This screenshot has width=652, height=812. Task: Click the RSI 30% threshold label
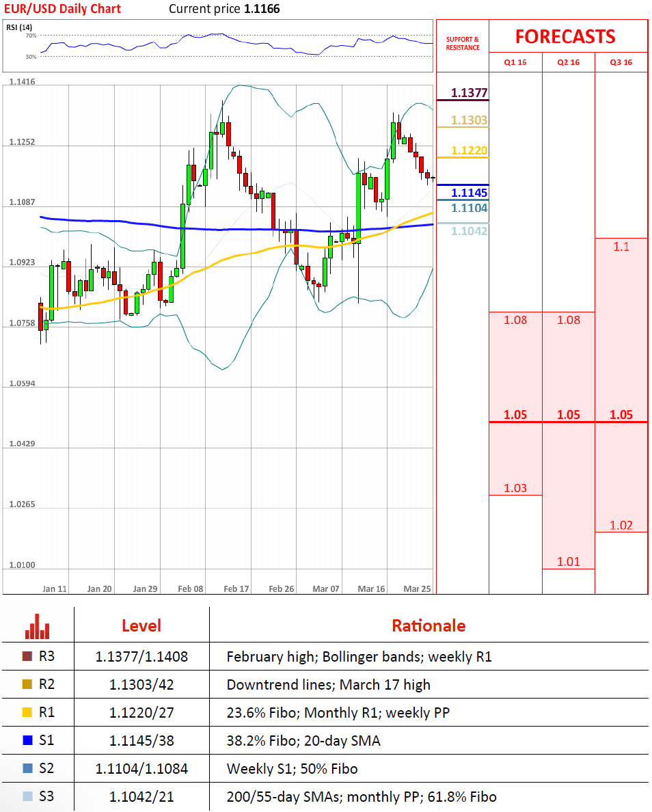pos(31,57)
